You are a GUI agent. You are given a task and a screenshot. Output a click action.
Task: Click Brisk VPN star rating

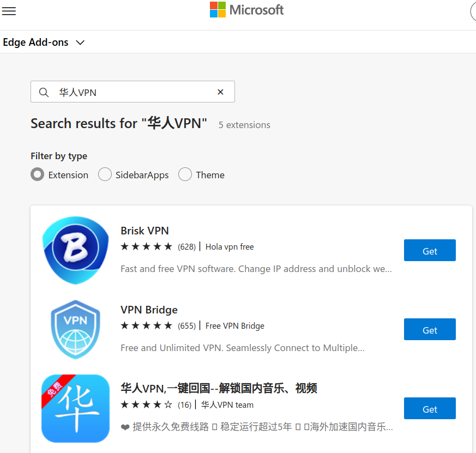(146, 246)
